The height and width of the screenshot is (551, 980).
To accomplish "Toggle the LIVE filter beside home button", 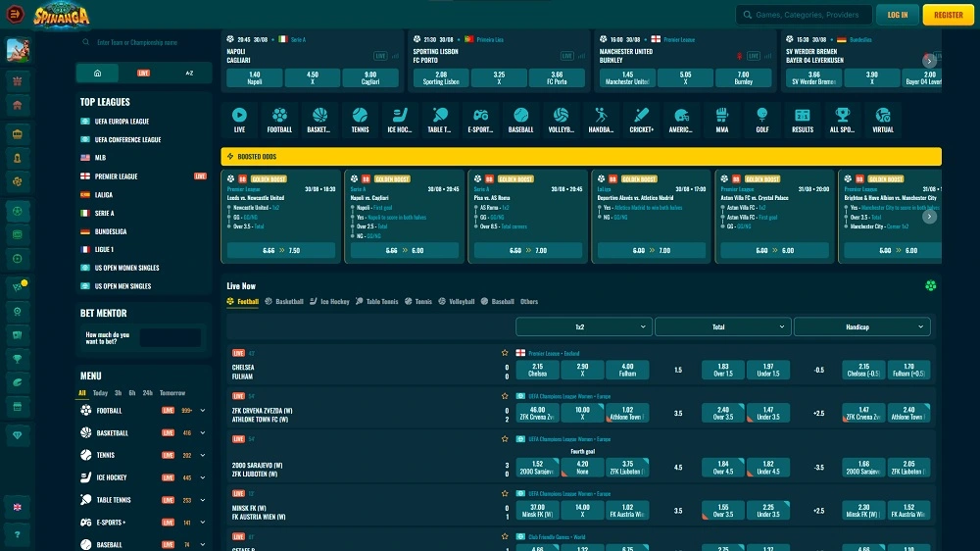I will [143, 74].
